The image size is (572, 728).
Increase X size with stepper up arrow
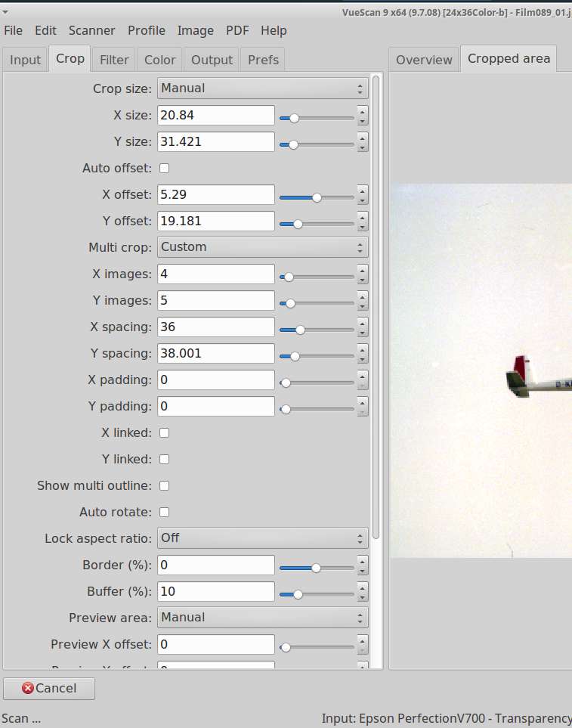point(363,111)
